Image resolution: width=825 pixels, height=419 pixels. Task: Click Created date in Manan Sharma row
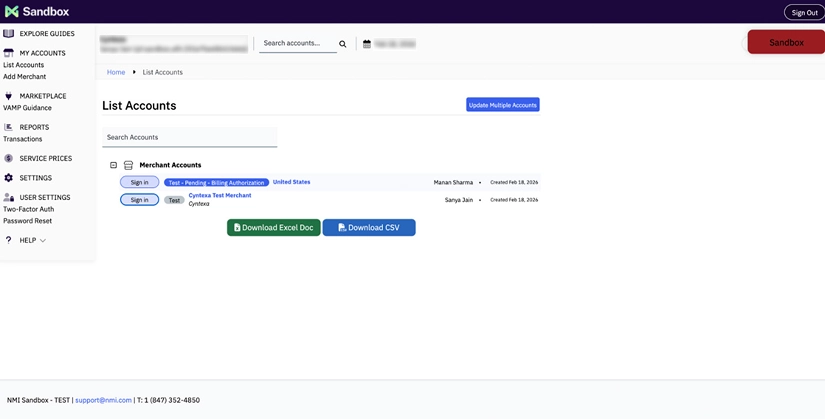514,182
